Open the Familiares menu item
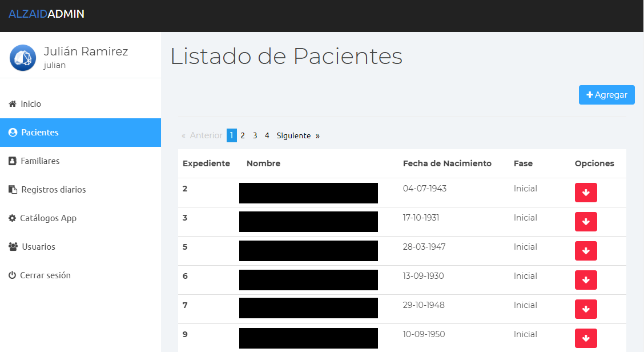Viewport: 644px width, 352px height. tap(40, 161)
